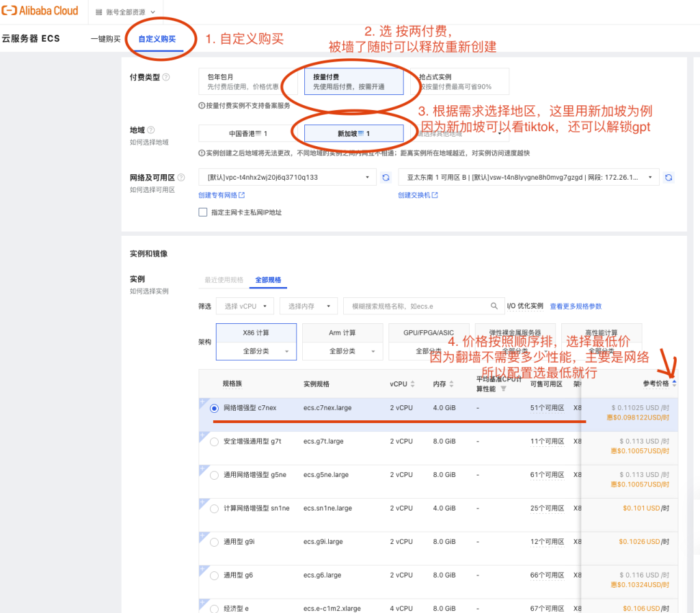This screenshot has height=613, width=700.
Task: Click the ecs.g9i.large instance spec
Action: point(323,542)
